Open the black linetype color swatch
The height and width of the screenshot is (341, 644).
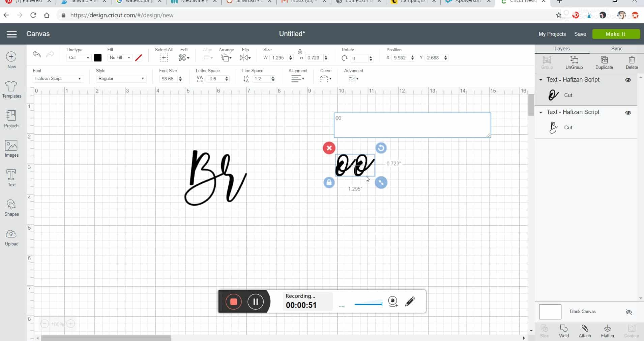(98, 58)
